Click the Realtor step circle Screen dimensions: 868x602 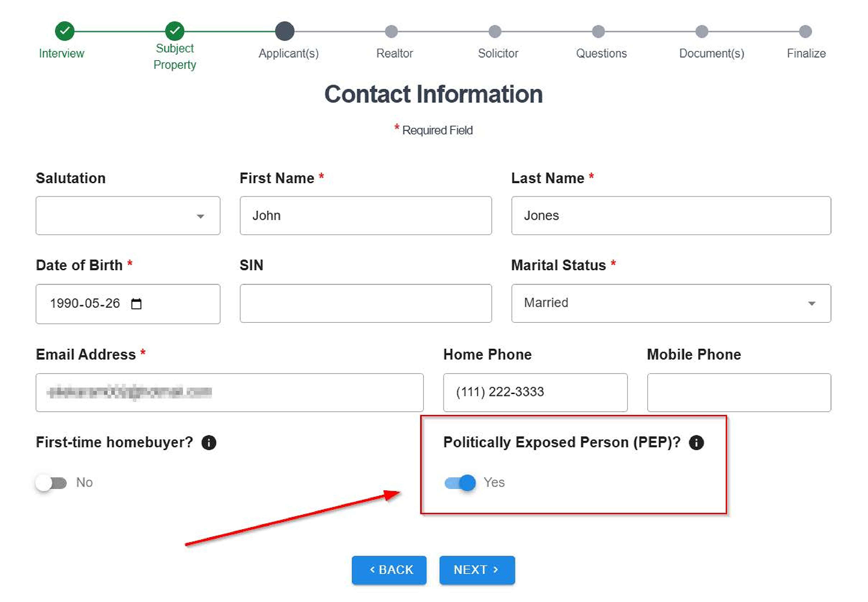(391, 31)
